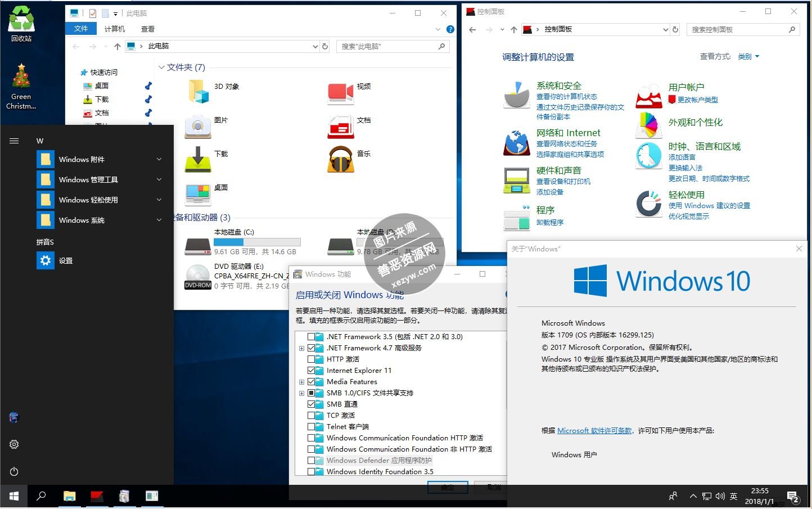Viewport: 812px width, 509px height.
Task: Click the 外观和个性化 color fan icon
Action: [x=649, y=125]
